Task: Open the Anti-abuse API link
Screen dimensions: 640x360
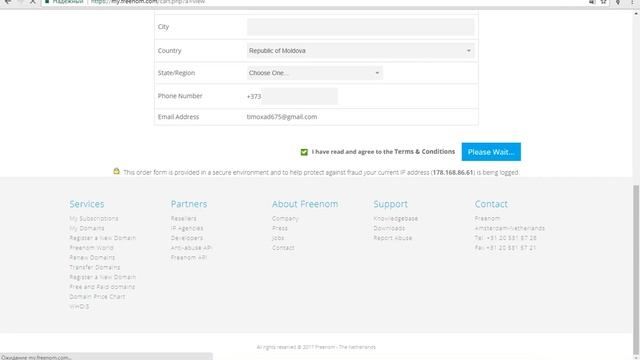Action: coord(191,248)
